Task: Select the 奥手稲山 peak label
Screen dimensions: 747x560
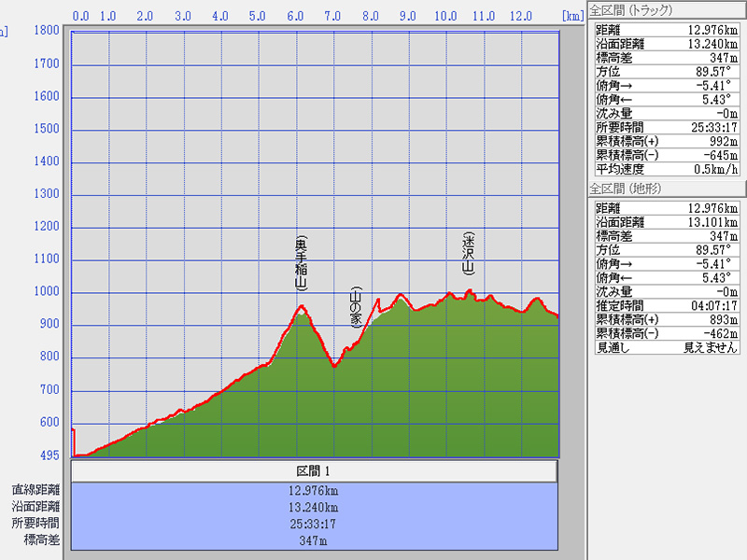Action: 301,262
